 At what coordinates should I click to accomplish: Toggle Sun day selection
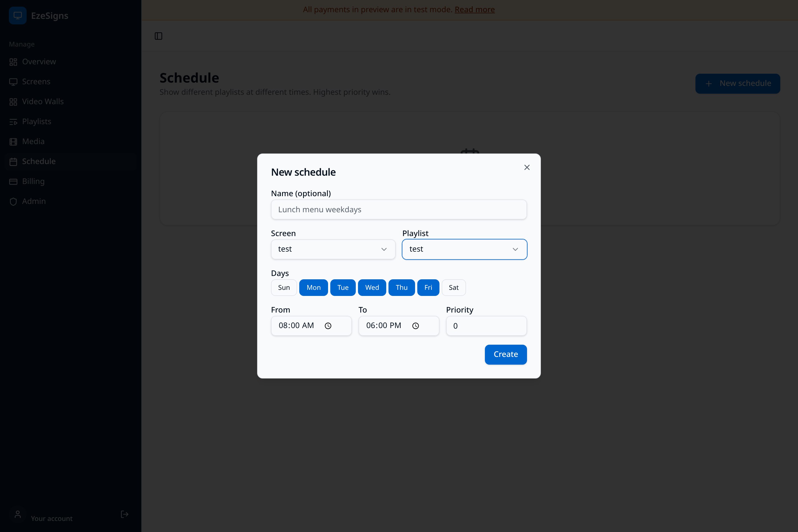click(284, 288)
